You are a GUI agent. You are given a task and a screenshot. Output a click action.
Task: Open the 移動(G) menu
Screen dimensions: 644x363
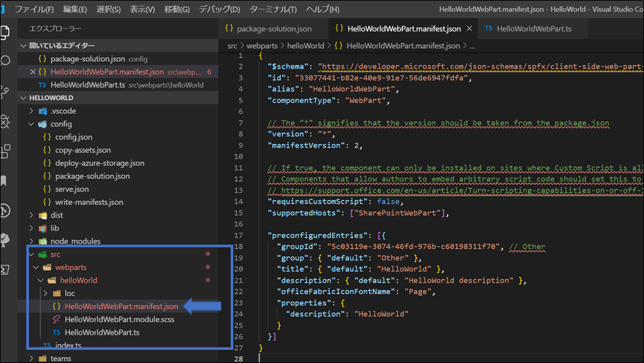[177, 9]
